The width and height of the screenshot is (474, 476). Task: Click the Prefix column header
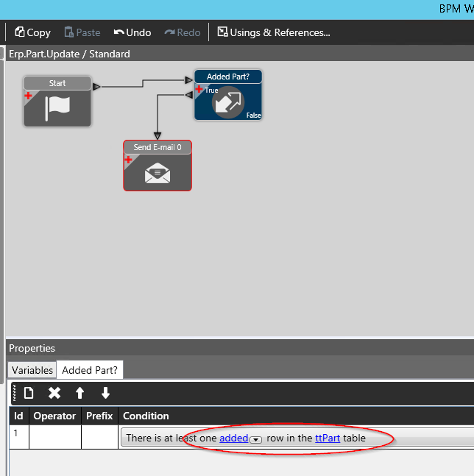pyautogui.click(x=99, y=416)
